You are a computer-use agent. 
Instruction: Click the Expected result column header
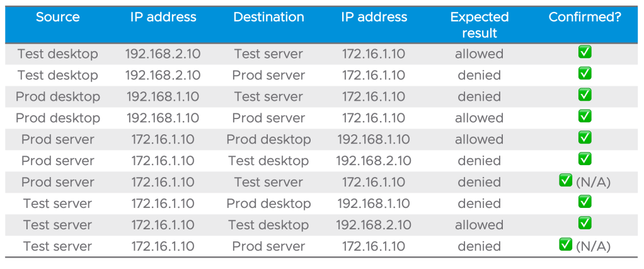(x=479, y=25)
